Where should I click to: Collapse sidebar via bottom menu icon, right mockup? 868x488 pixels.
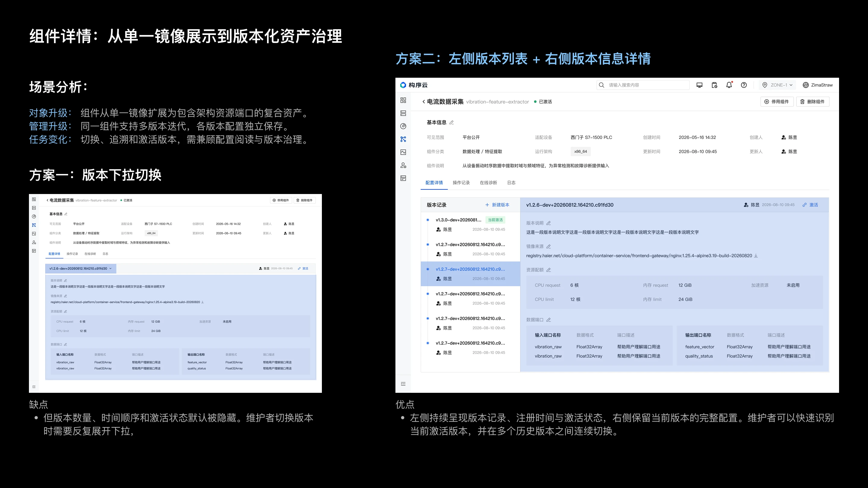(403, 384)
